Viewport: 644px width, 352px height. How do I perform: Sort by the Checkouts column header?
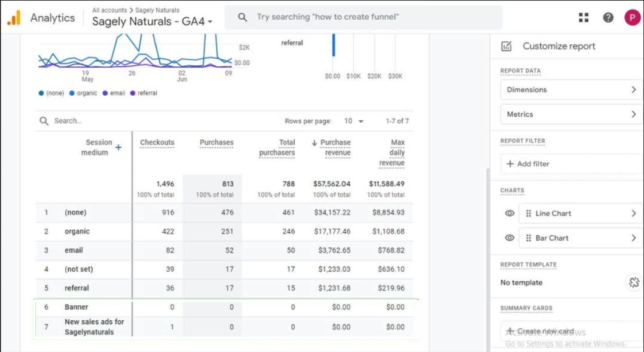click(157, 142)
